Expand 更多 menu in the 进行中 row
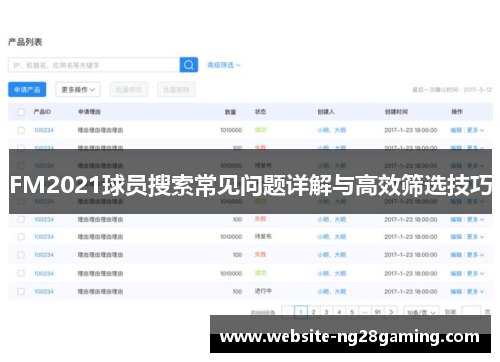 tap(475, 291)
